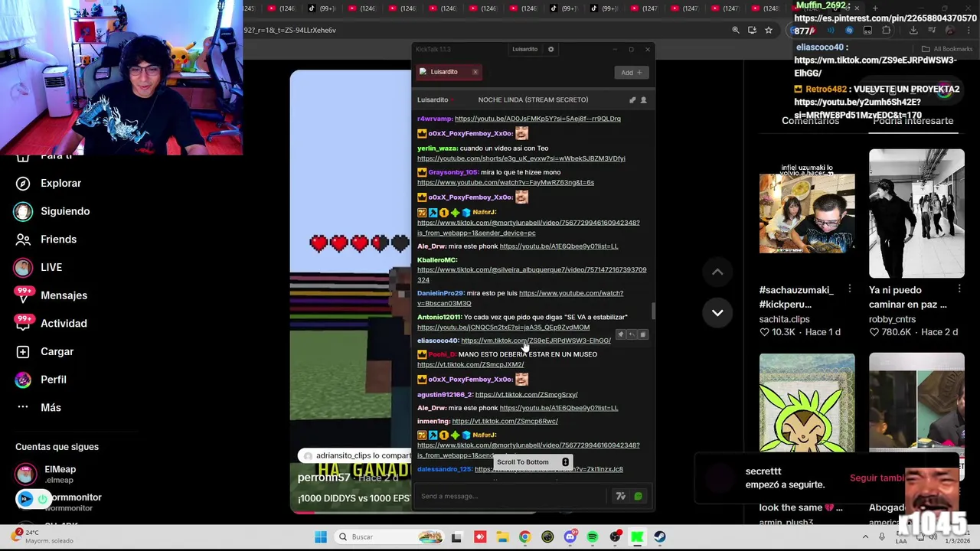
Task: Open robby_cntrs video thumbnail
Action: click(x=916, y=214)
